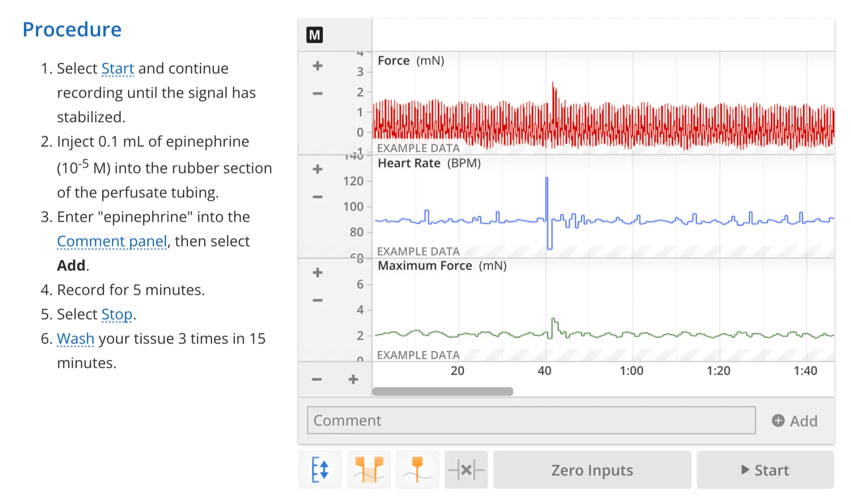The image size is (851, 504).
Task: Click Add comment button
Action: [x=793, y=419]
